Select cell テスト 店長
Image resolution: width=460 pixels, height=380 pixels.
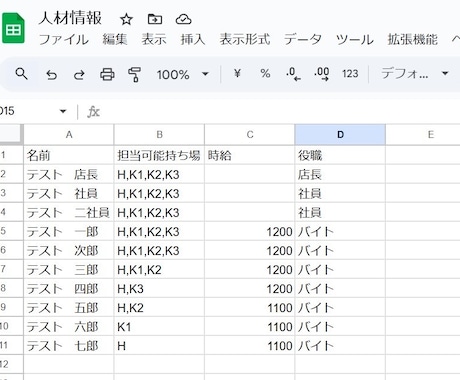coord(69,174)
